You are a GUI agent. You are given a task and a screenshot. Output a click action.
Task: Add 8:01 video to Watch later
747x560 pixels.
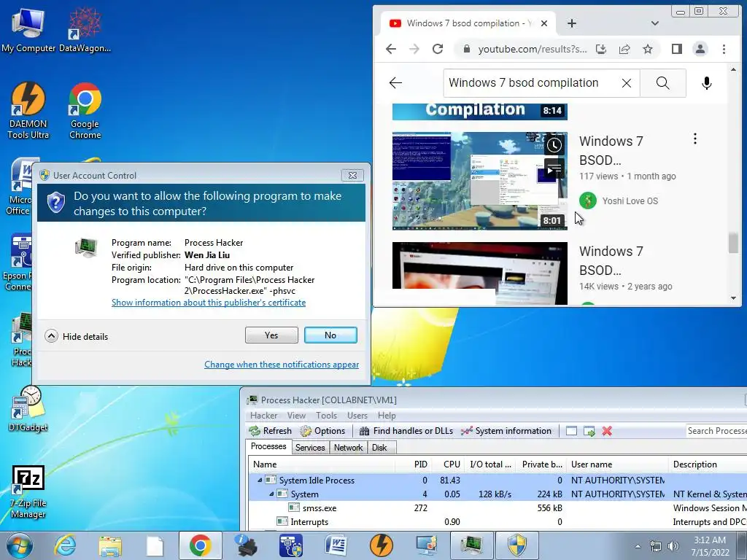coord(554,145)
